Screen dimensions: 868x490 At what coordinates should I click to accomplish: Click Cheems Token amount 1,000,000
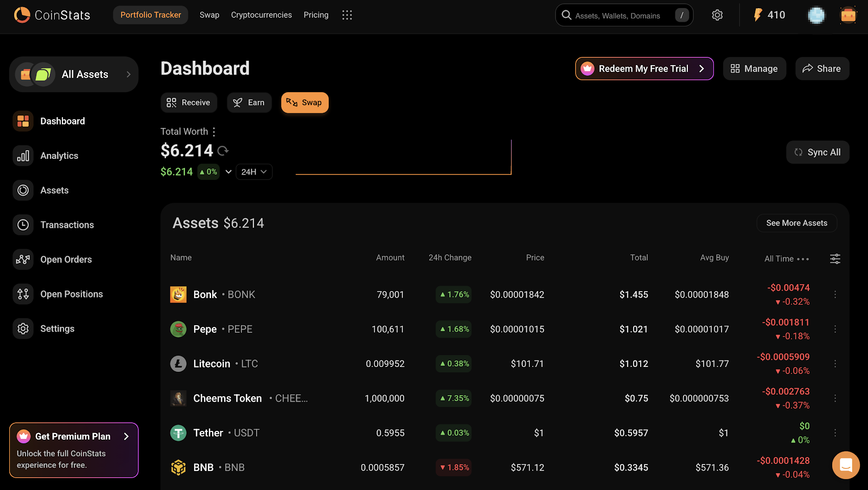point(385,398)
